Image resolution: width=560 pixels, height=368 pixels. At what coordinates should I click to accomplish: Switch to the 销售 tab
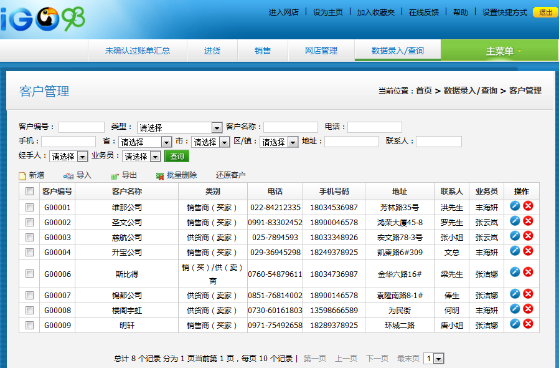262,50
